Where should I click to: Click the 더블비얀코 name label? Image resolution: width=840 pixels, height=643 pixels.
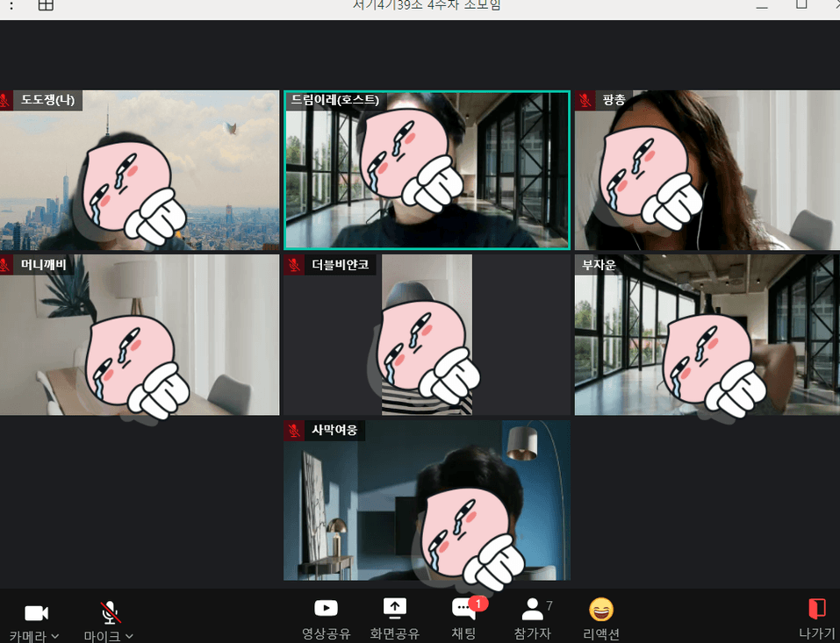click(x=341, y=265)
